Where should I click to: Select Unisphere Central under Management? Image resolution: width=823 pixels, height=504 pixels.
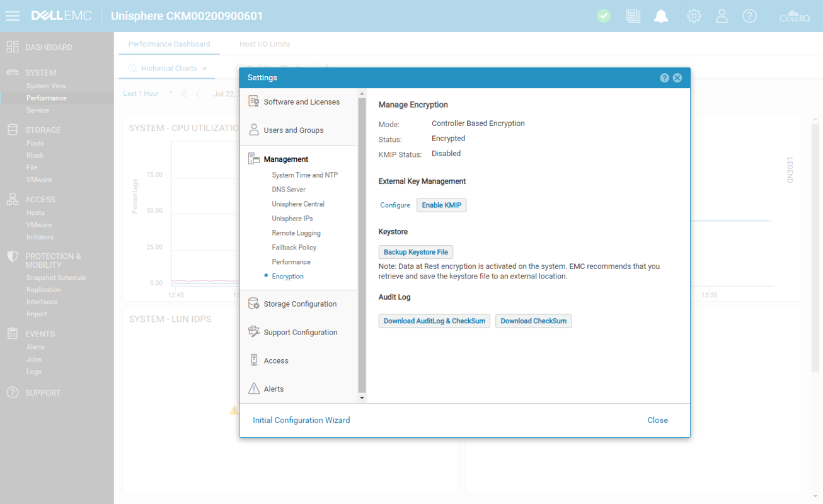coord(298,204)
